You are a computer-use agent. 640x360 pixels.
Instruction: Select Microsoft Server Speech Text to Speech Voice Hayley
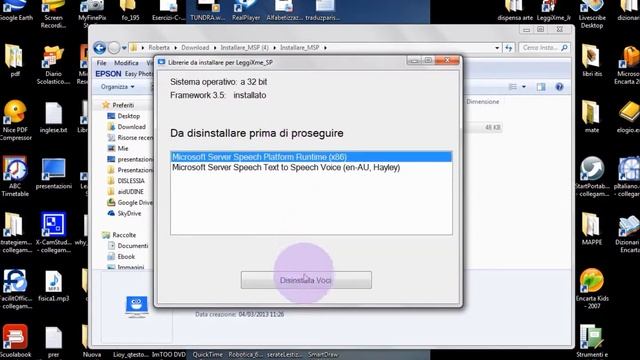click(x=311, y=167)
